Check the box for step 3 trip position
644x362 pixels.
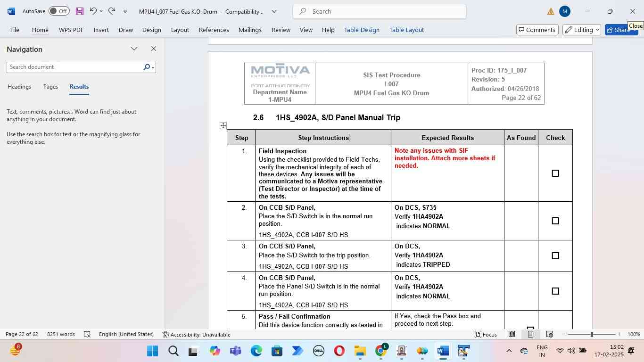point(555,255)
